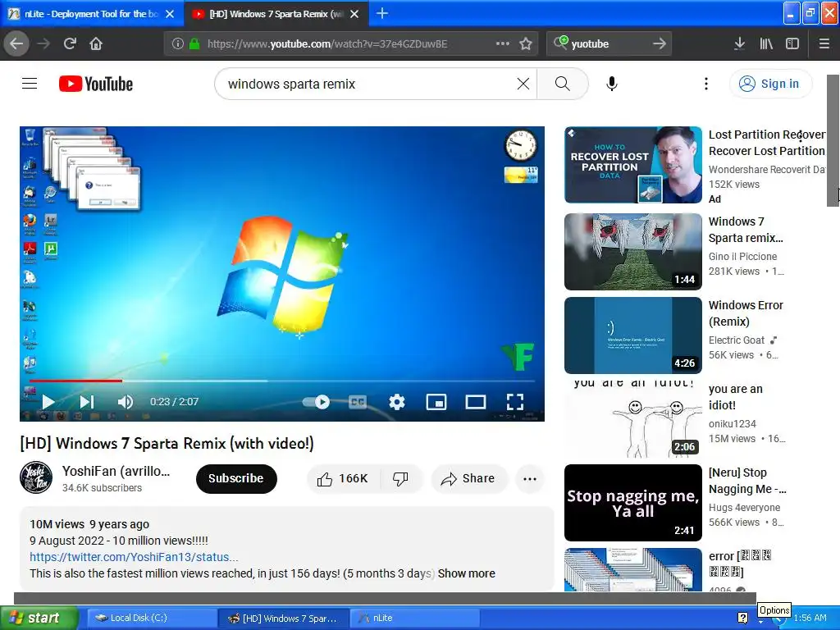Mute the video volume
Viewport: 840px width, 630px height.
pyautogui.click(x=125, y=402)
